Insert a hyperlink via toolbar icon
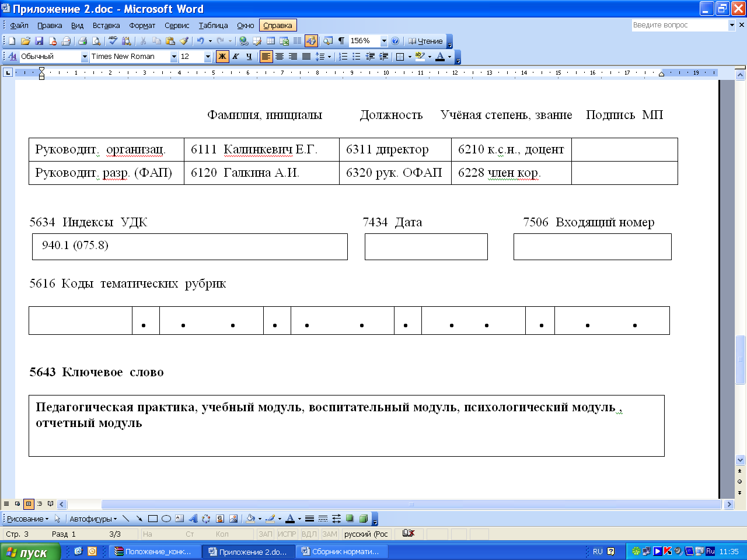This screenshot has width=747, height=560. click(243, 41)
